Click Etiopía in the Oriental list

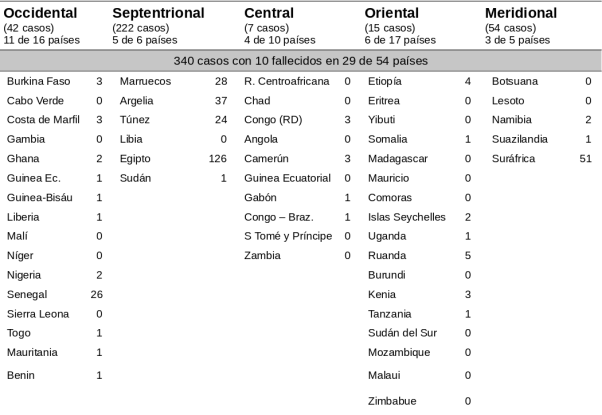pos(385,80)
